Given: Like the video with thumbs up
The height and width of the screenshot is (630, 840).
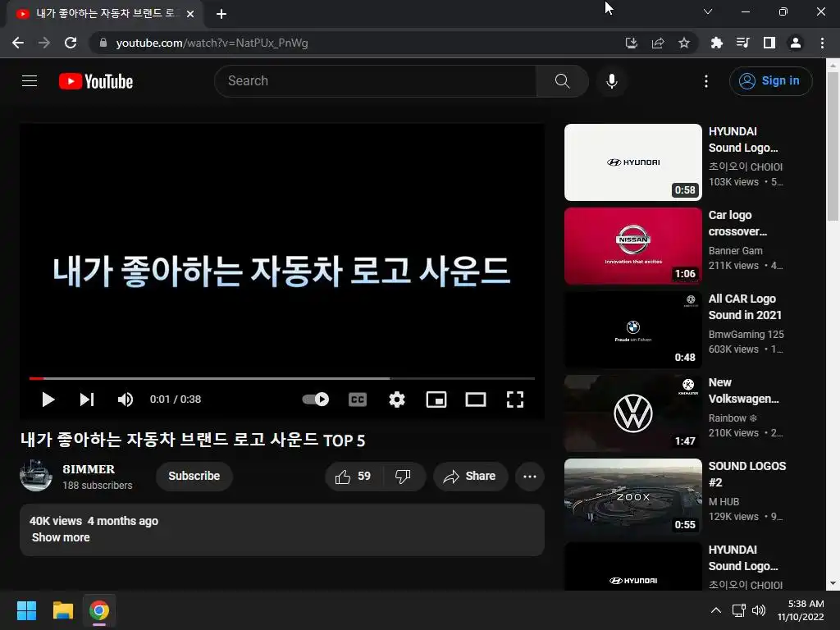Looking at the screenshot, I should [353, 477].
